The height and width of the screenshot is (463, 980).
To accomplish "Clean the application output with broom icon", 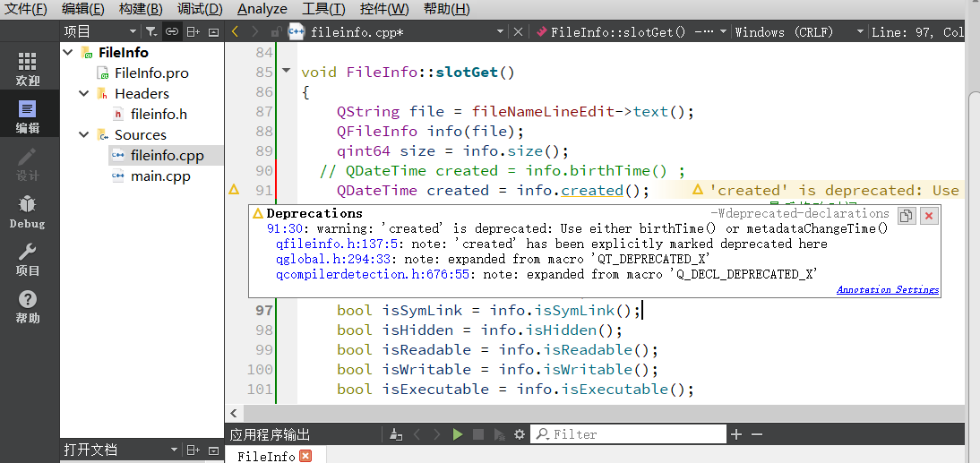I will [x=395, y=434].
